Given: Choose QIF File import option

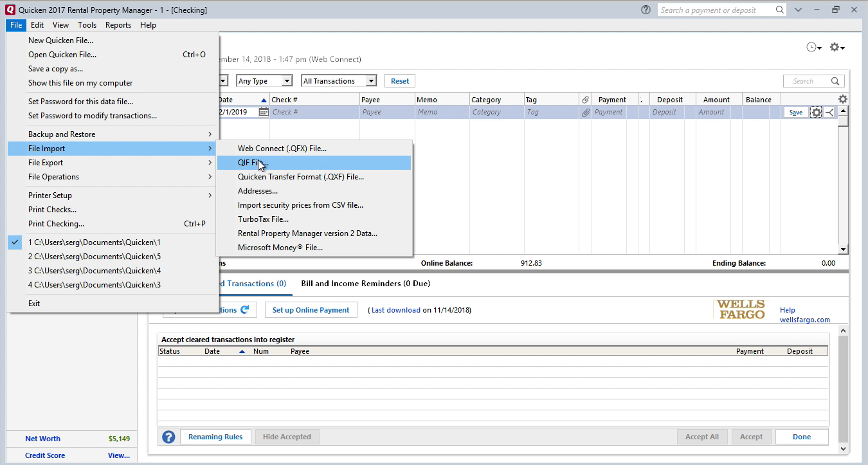Looking at the screenshot, I should 314,163.
